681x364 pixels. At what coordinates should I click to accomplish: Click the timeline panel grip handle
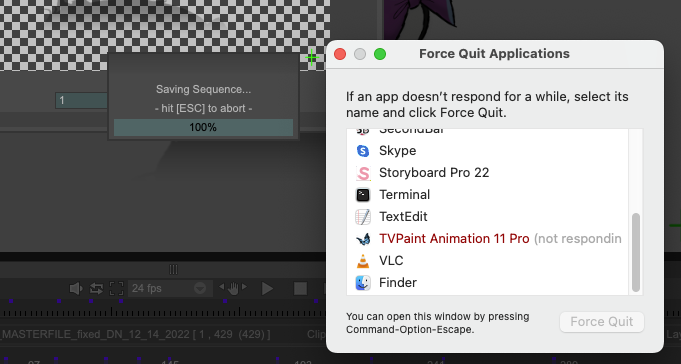[173, 270]
